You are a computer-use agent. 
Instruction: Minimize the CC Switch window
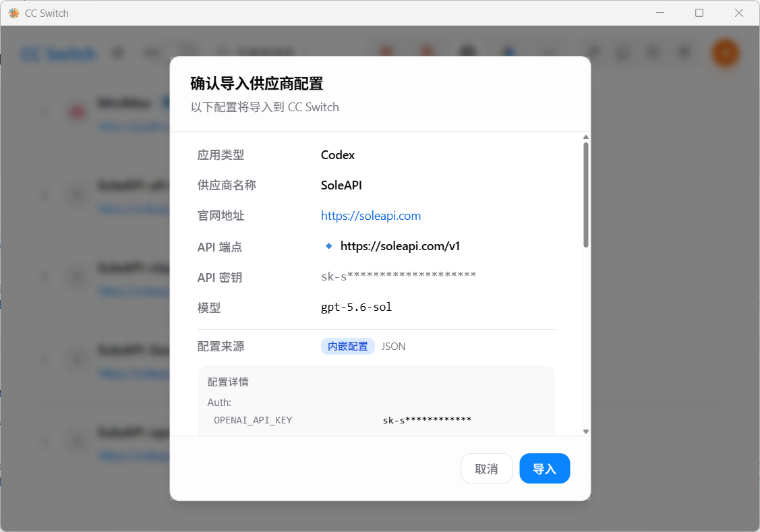(660, 13)
